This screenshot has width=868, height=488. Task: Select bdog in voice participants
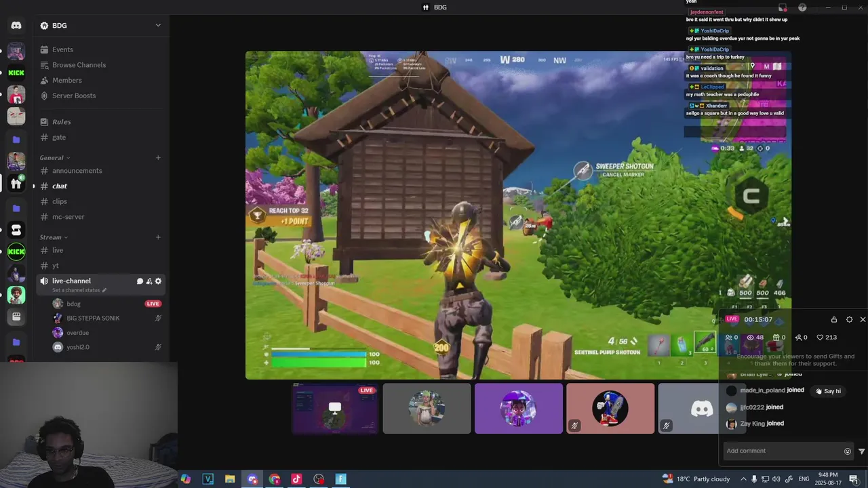107,304
